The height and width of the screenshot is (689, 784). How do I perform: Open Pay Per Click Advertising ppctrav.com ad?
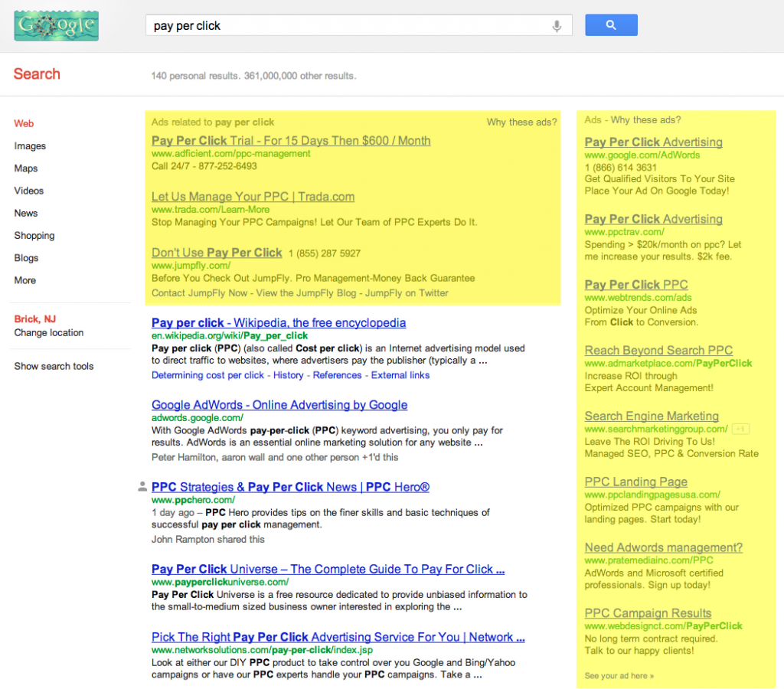[x=654, y=219]
